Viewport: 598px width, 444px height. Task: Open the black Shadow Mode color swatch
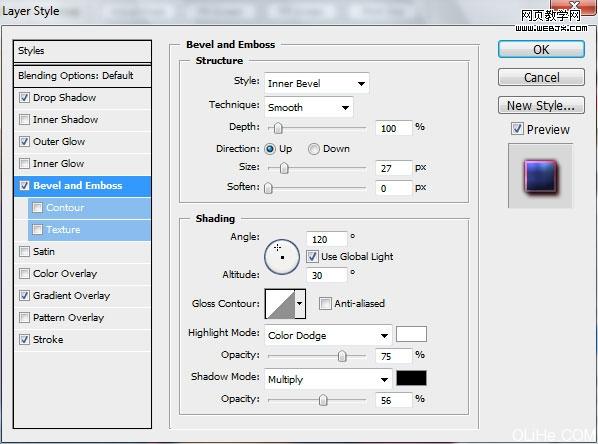pos(411,378)
